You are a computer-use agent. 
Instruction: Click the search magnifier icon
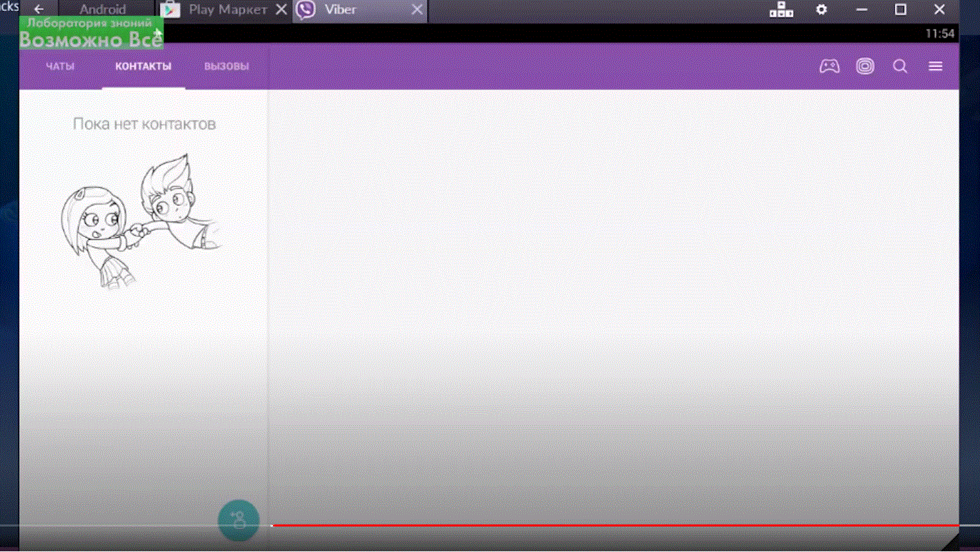coord(900,66)
